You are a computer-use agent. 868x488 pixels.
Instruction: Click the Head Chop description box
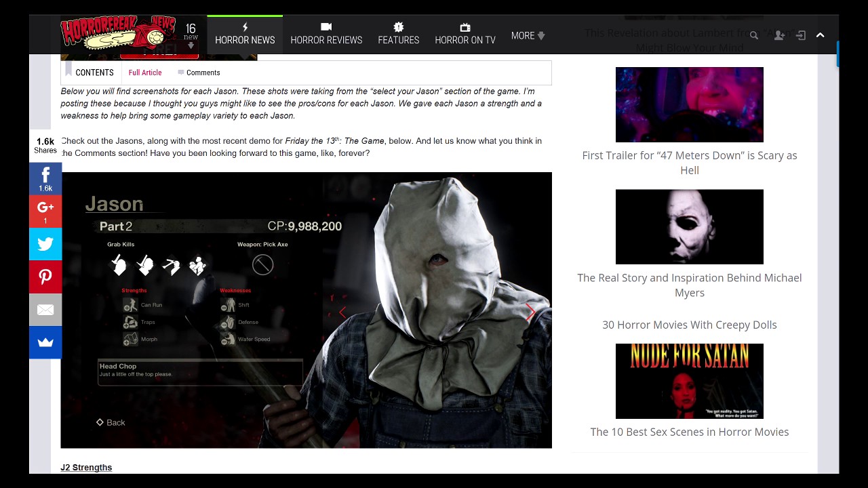pyautogui.click(x=200, y=372)
